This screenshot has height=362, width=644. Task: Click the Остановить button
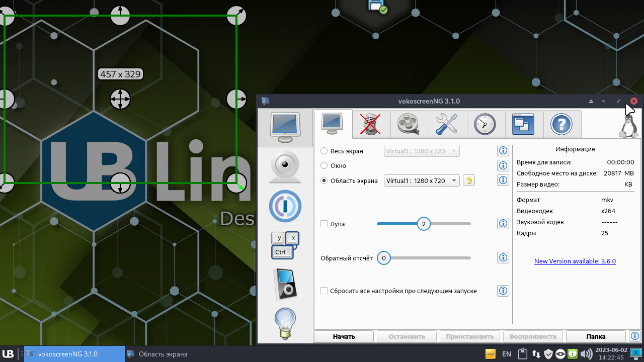[408, 336]
